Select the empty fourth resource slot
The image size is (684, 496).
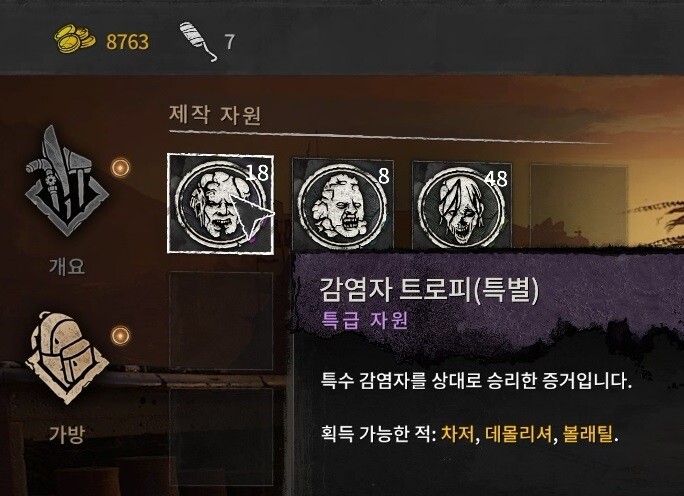(x=578, y=205)
